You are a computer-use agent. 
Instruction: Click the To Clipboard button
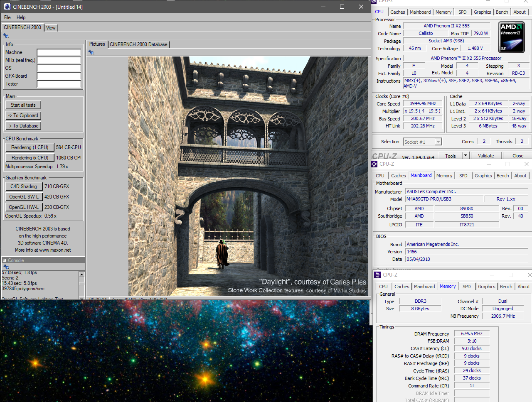coord(23,115)
